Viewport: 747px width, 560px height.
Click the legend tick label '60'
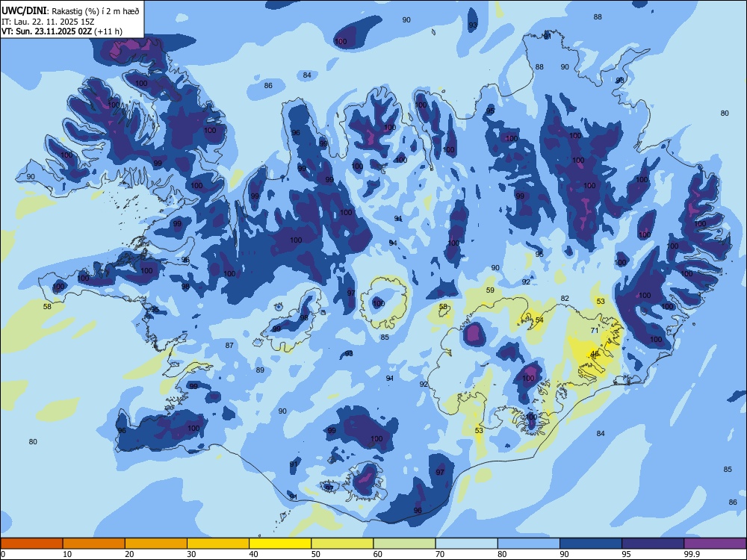378,554
